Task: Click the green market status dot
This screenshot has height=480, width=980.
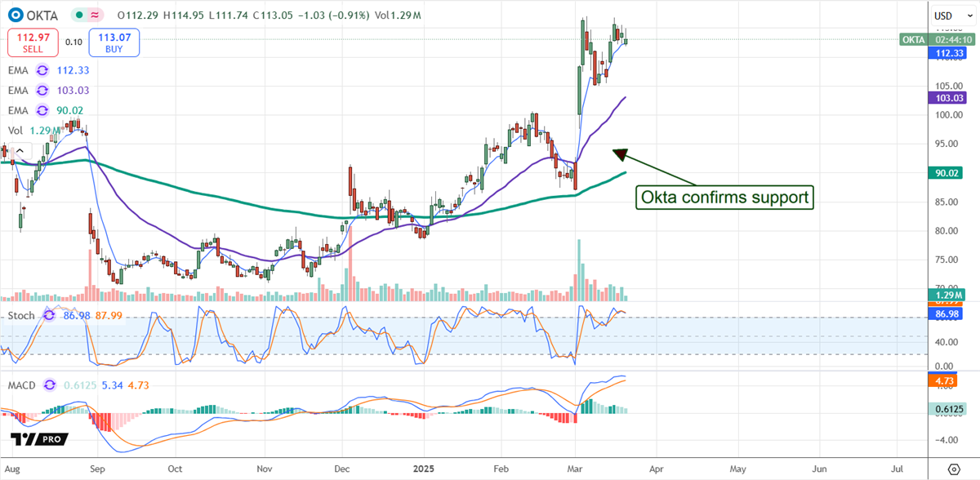Action: (x=78, y=15)
